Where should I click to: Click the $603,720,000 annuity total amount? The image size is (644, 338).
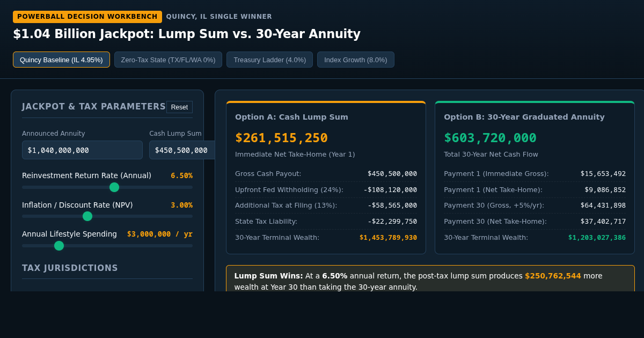click(x=490, y=138)
